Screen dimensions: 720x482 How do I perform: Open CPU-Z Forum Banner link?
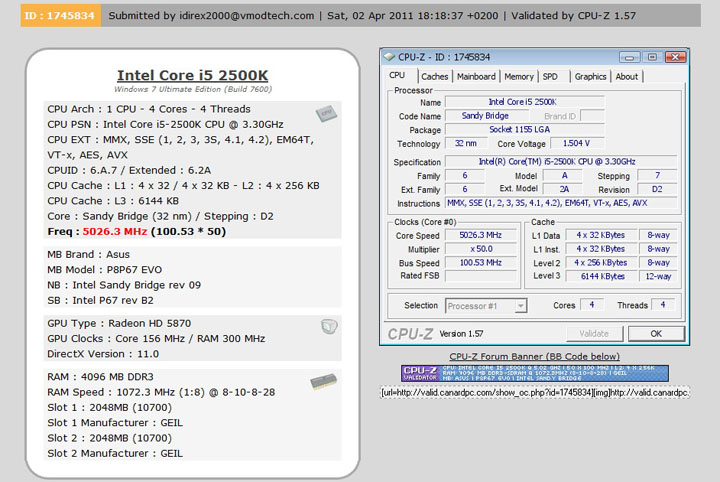coord(534,356)
